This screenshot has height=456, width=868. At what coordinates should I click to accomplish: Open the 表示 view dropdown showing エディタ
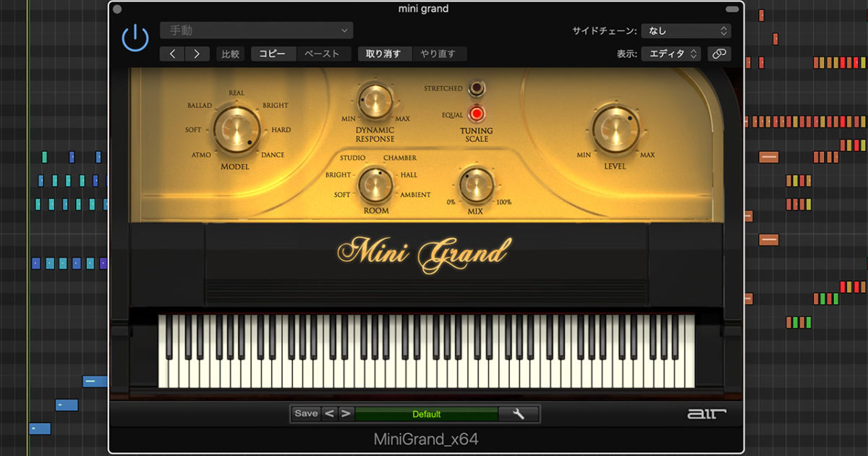[x=671, y=54]
